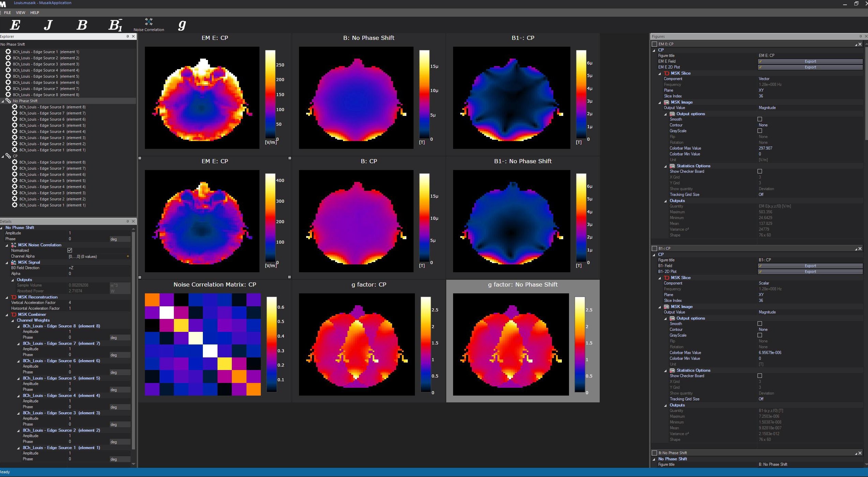Open the VIEW menu
Image resolution: width=868 pixels, height=477 pixels.
[x=20, y=13]
